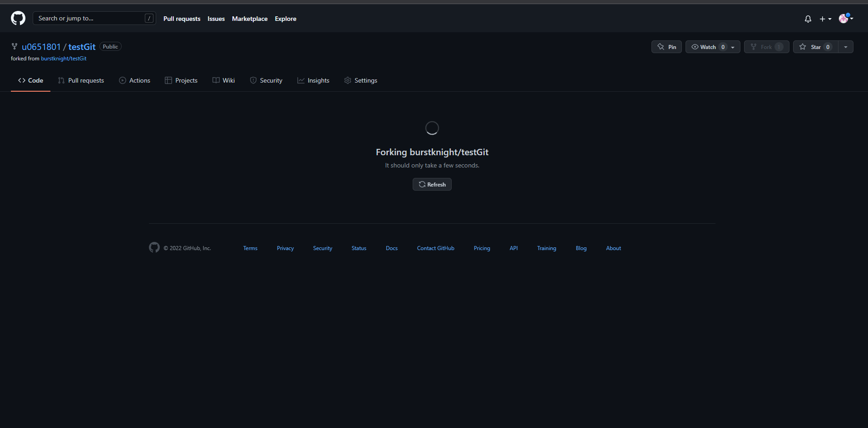Open the Terms footer link
The image size is (868, 428).
tap(250, 248)
